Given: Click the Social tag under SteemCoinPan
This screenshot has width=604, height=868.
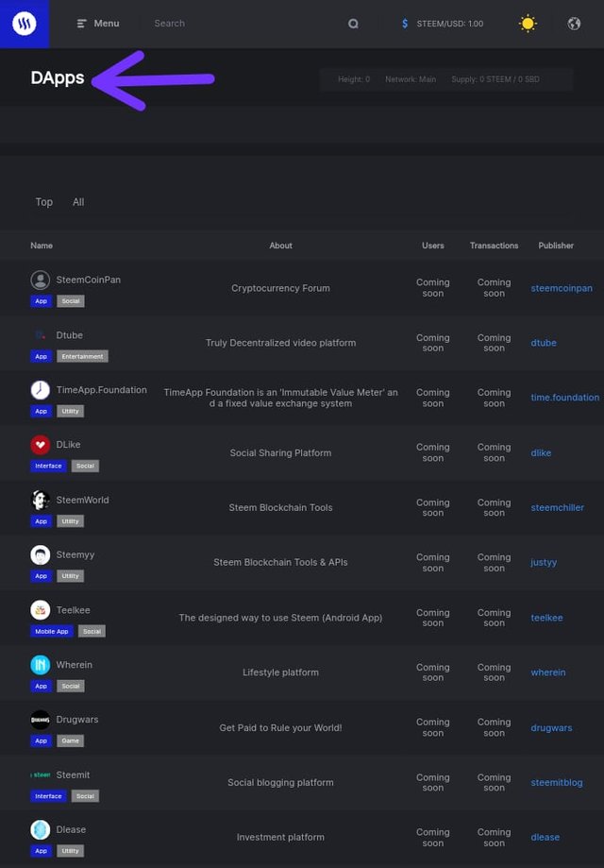Looking at the screenshot, I should (x=71, y=301).
